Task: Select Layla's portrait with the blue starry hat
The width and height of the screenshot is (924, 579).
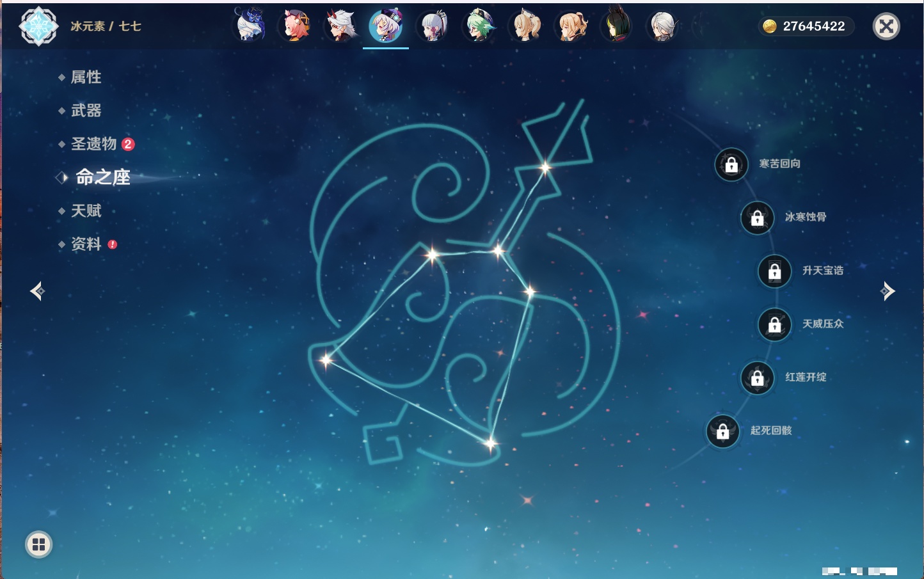Action: click(x=250, y=26)
